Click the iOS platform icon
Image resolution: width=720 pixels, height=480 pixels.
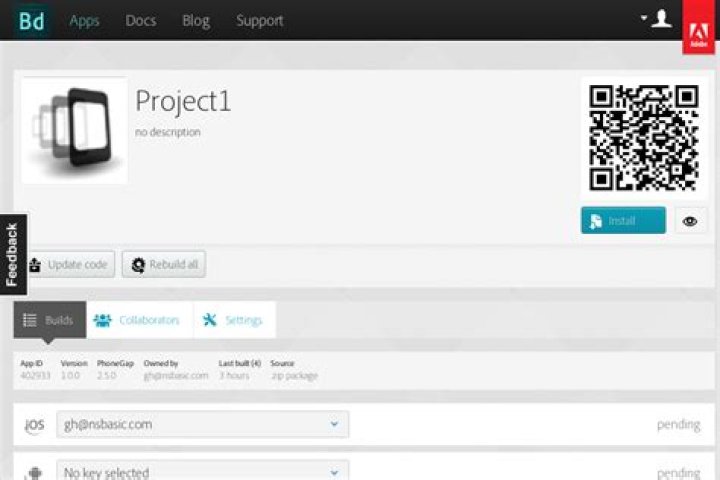click(34, 425)
